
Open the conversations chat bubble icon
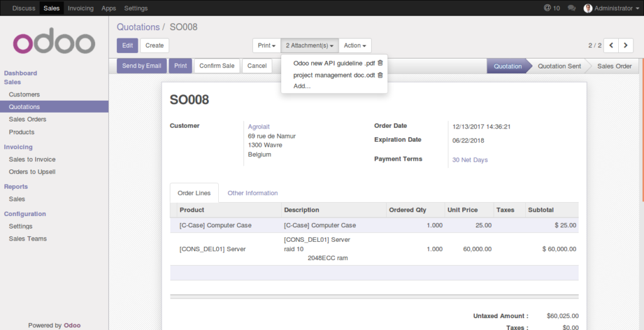pyautogui.click(x=571, y=8)
